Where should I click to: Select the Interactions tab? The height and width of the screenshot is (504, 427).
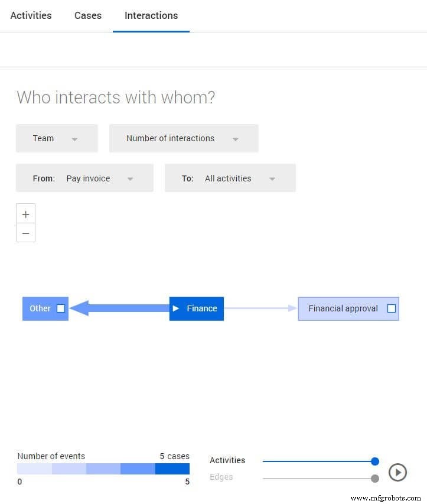pos(151,15)
